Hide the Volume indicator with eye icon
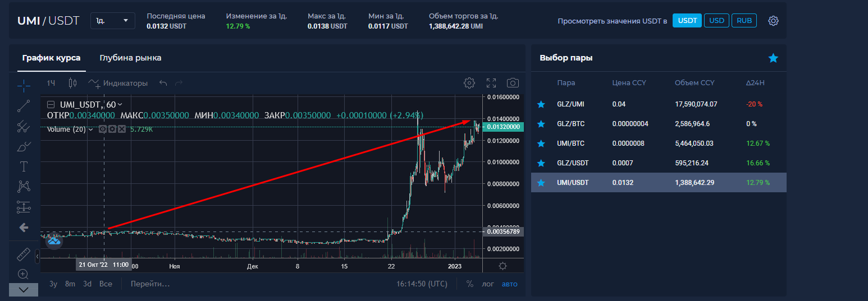Viewport: 868px width, 301px height. coord(103,129)
